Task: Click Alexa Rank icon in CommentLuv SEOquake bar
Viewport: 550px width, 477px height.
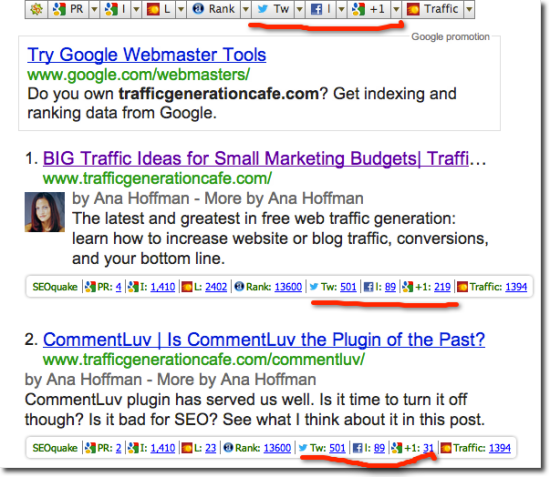Action: (x=228, y=447)
